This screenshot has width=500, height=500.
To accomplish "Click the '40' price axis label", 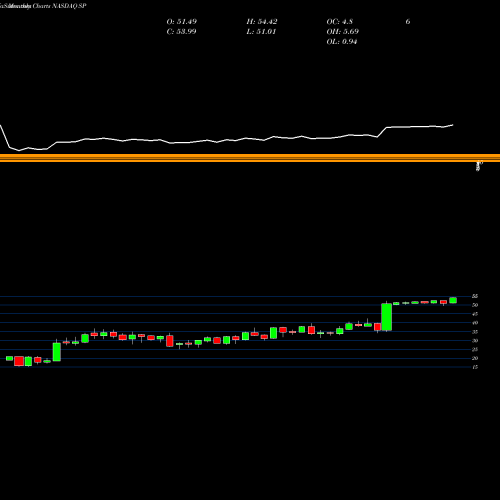I will coord(475,323).
